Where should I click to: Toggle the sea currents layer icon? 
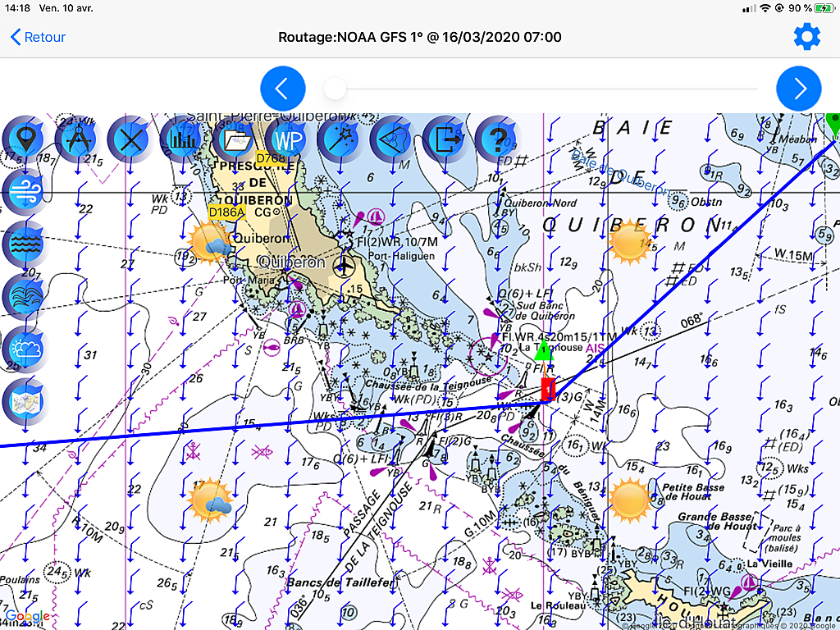coord(25,297)
